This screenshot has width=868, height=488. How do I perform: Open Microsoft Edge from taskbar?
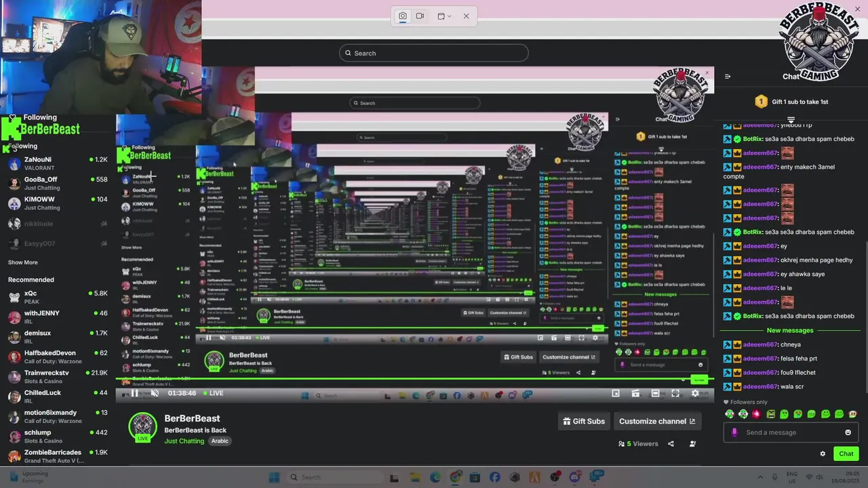pos(435,477)
